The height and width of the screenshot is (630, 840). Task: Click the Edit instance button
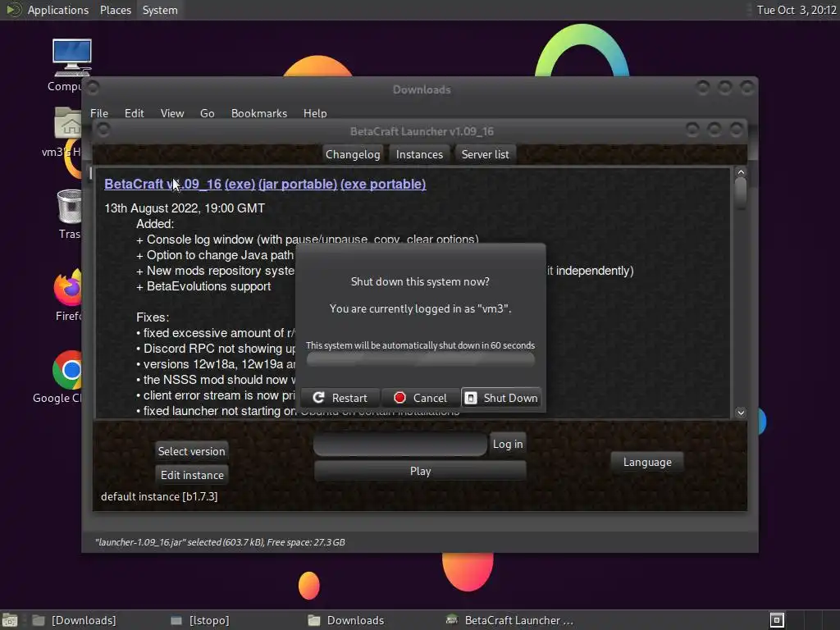tap(192, 475)
